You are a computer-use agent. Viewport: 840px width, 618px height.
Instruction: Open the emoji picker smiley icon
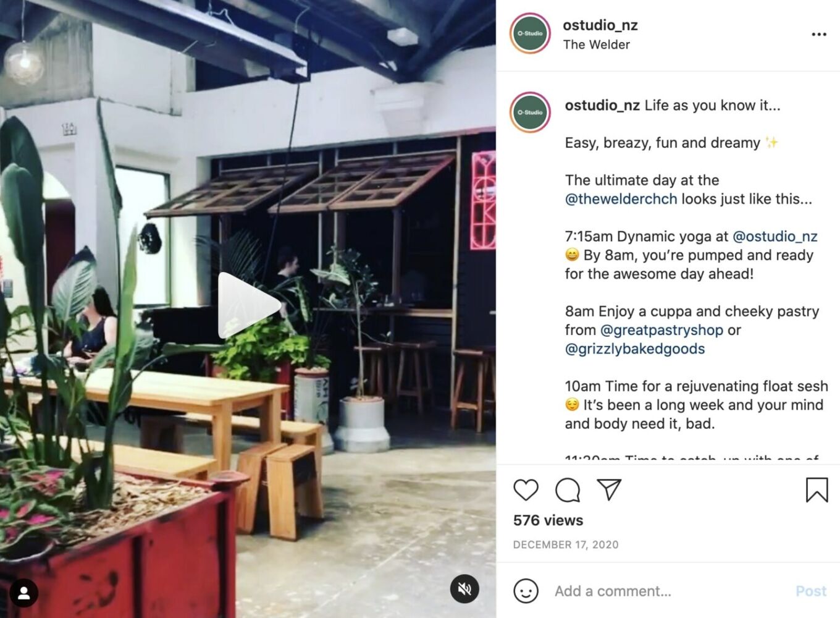526,591
